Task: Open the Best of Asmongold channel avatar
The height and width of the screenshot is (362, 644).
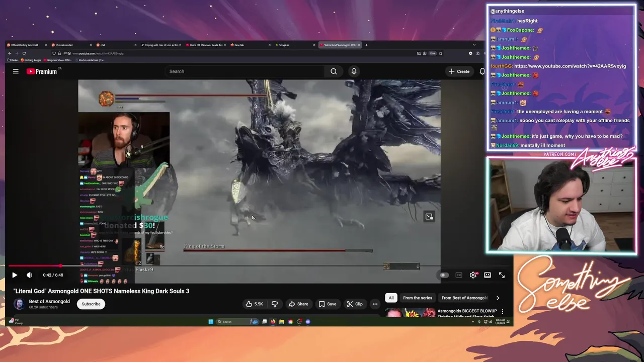Action: click(x=19, y=304)
